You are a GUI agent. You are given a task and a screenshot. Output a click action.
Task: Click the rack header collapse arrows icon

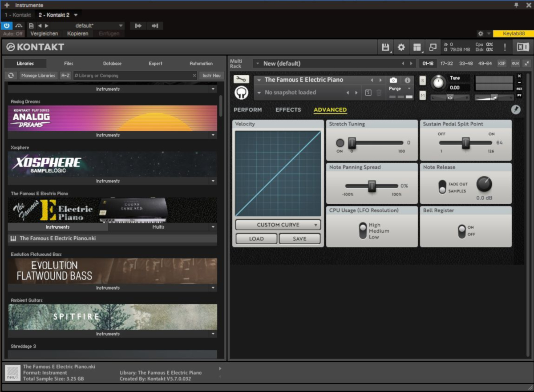(x=527, y=64)
